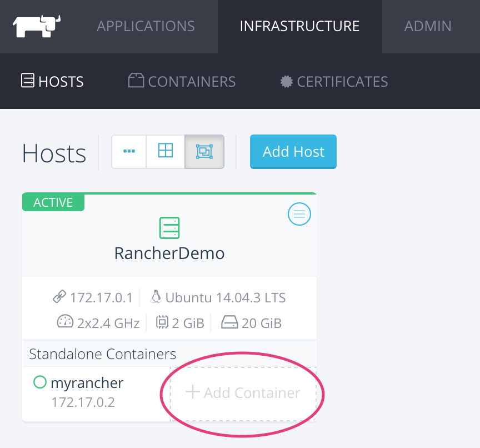Image resolution: width=480 pixels, height=448 pixels.
Task: Click the Add Host button
Action: [x=293, y=152]
